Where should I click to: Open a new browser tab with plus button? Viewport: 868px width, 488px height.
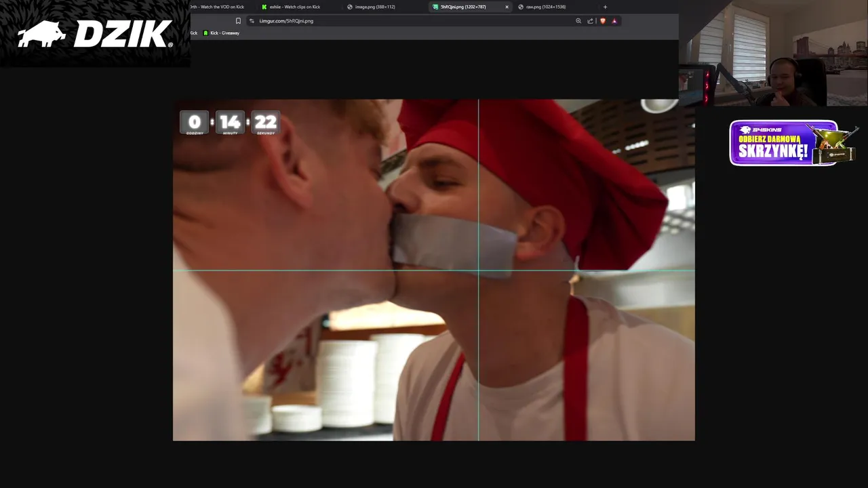tap(605, 7)
